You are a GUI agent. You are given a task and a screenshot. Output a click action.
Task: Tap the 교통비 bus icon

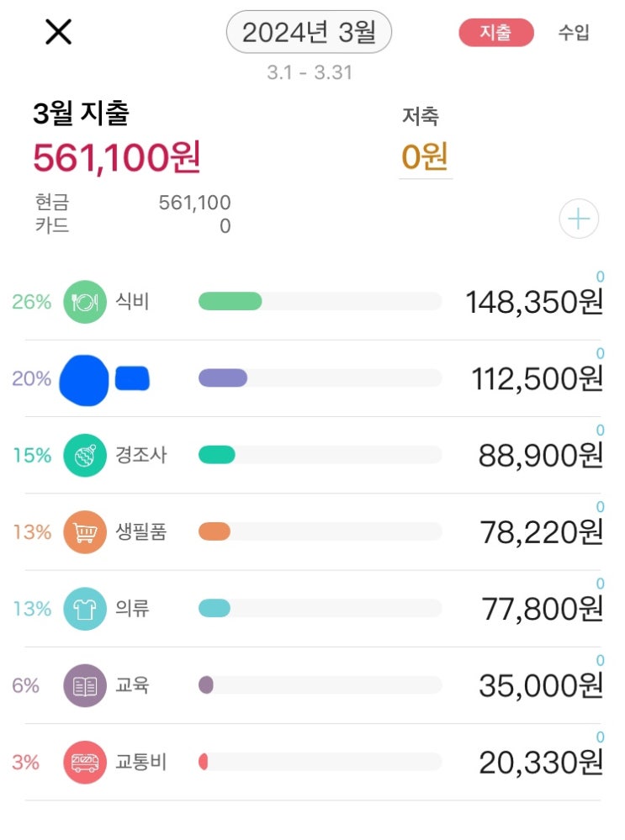tap(85, 763)
